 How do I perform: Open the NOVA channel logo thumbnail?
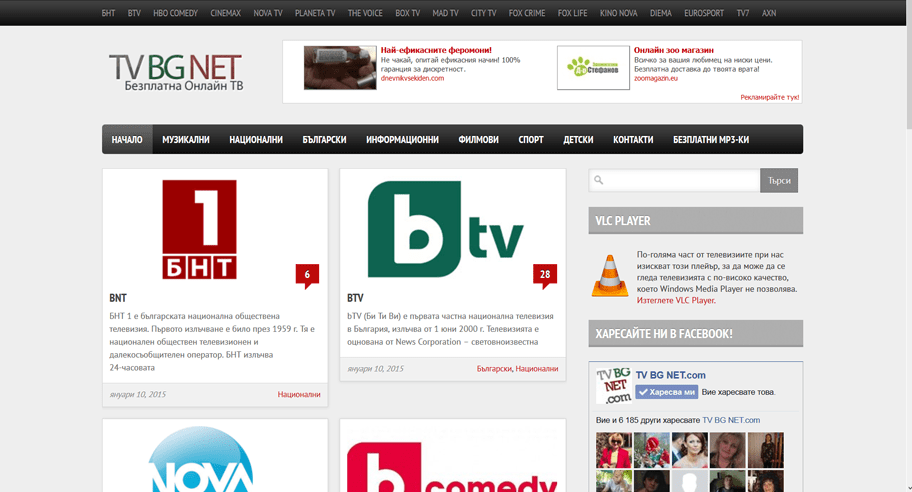pyautogui.click(x=200, y=459)
